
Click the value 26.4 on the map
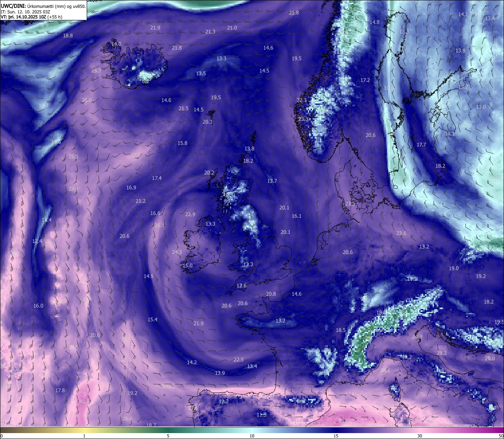pyautogui.click(x=127, y=419)
